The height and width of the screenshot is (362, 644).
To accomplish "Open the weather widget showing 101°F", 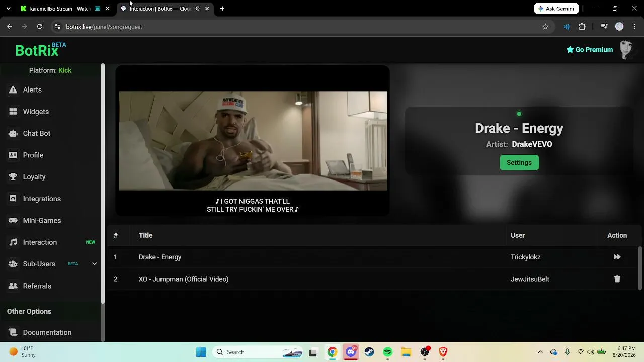I will [22, 352].
